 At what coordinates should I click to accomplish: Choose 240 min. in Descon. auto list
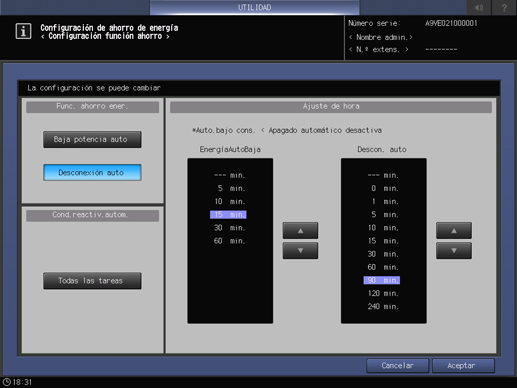pos(383,306)
